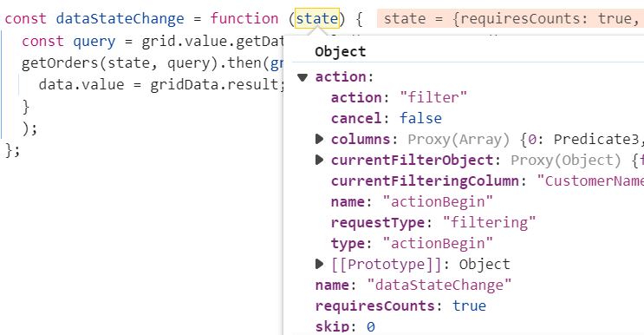Click the name "actionBegin" property
This screenshot has height=335, width=644.
412,202
